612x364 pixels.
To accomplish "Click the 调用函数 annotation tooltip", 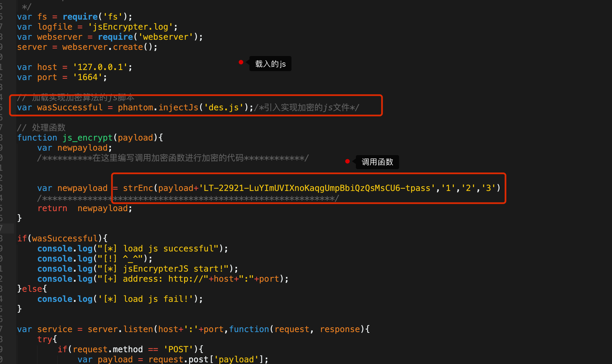I will point(377,162).
